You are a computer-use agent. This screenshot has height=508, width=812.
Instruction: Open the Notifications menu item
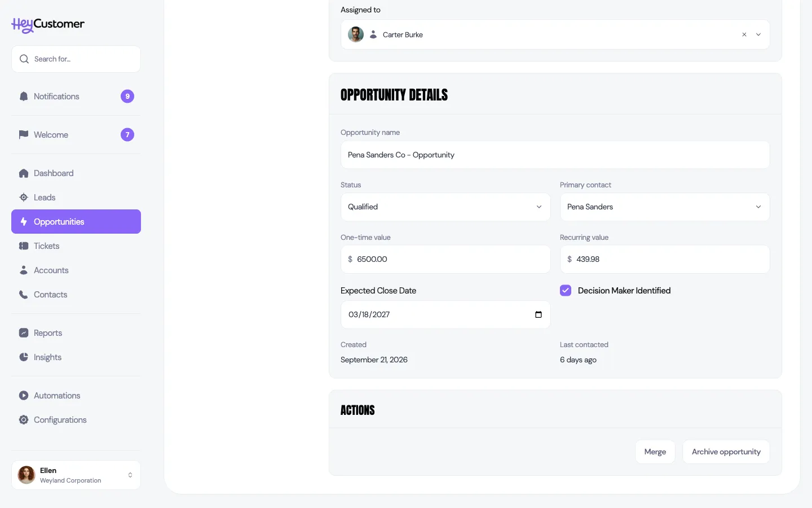click(76, 97)
